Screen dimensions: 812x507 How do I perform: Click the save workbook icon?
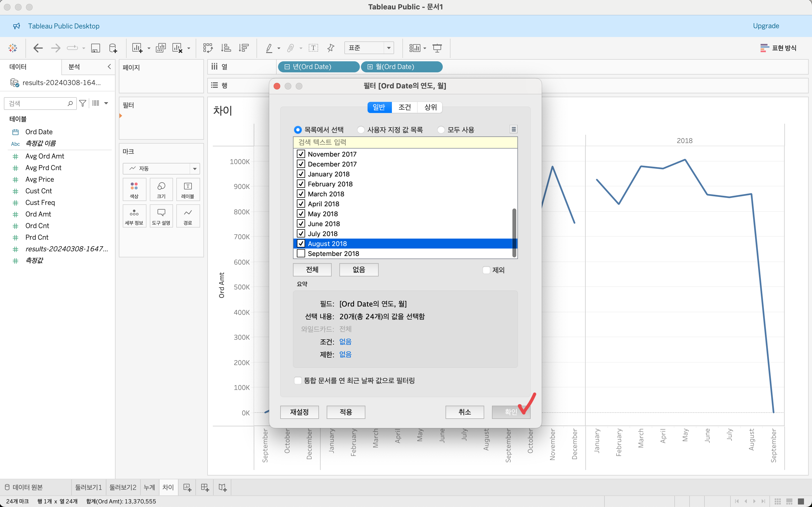click(x=95, y=48)
